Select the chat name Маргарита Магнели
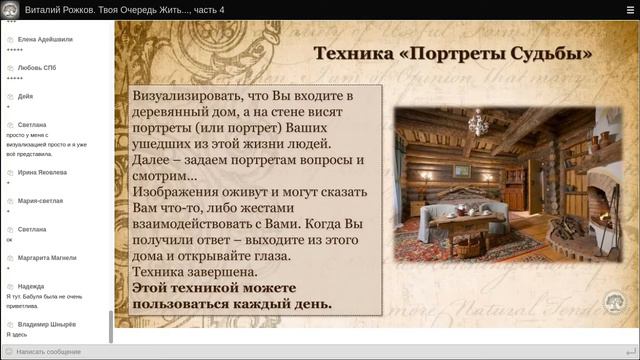 coord(47,258)
